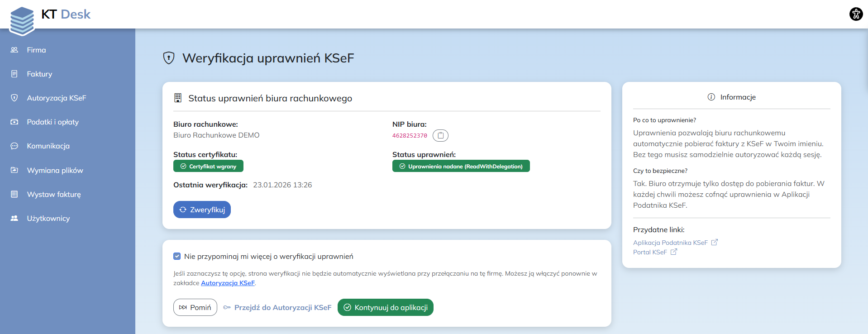Click the Podatki i opłaty money icon
The width and height of the screenshot is (868, 334).
pos(14,122)
